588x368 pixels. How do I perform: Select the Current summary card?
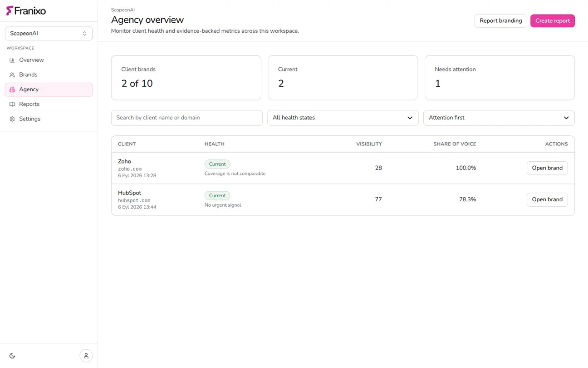point(343,78)
